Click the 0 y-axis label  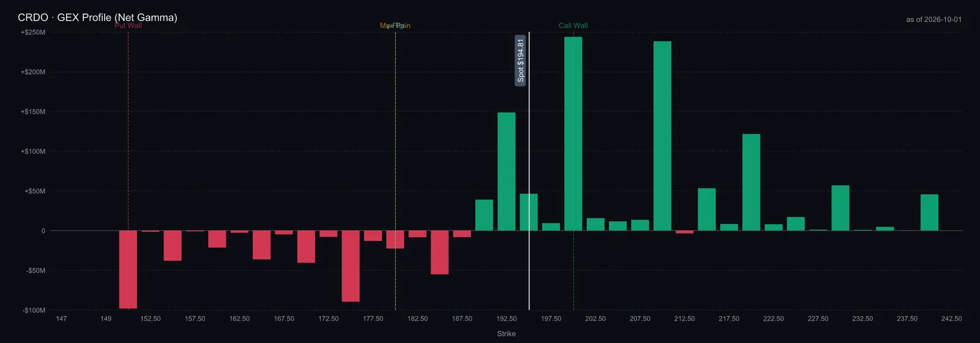click(x=43, y=231)
